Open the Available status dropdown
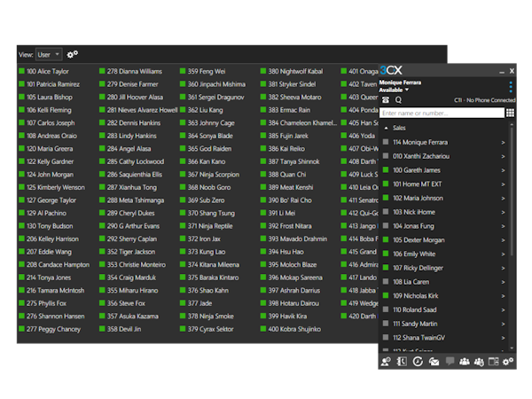Viewport: 532px width, 399px height. pyautogui.click(x=394, y=90)
